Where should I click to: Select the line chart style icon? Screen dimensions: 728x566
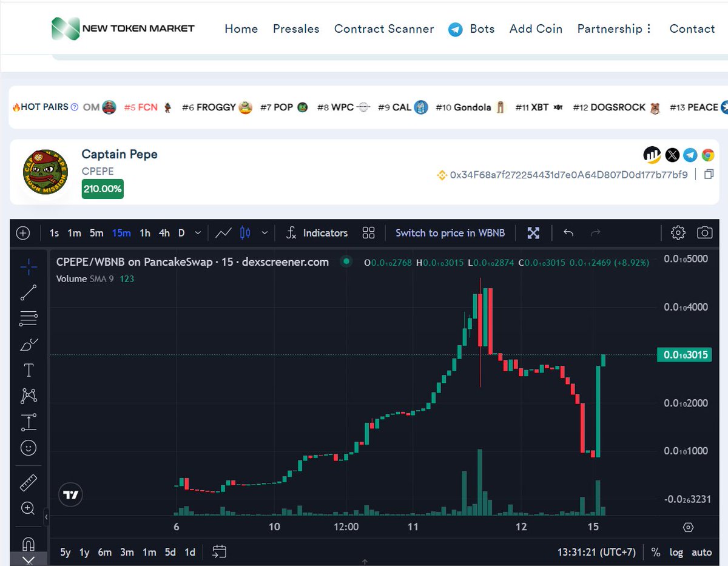[x=223, y=233]
